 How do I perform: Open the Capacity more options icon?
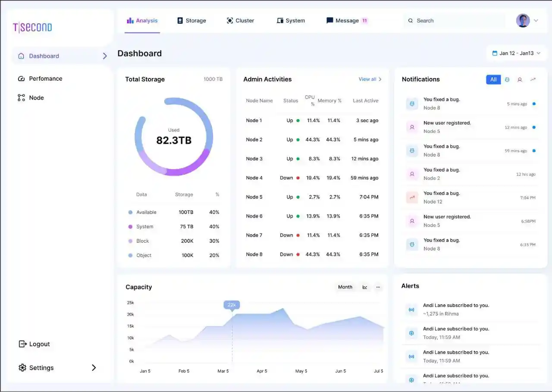[378, 287]
